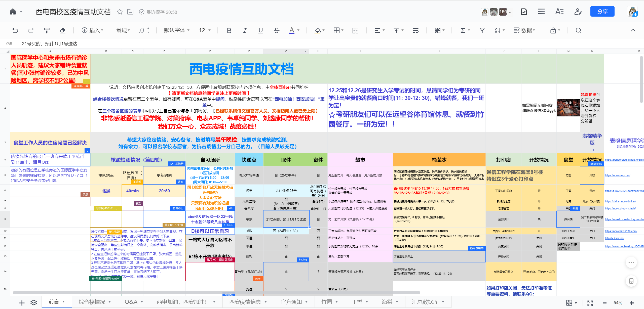Click the search magnifier icon
The height and width of the screenshot is (309, 644).
click(578, 30)
